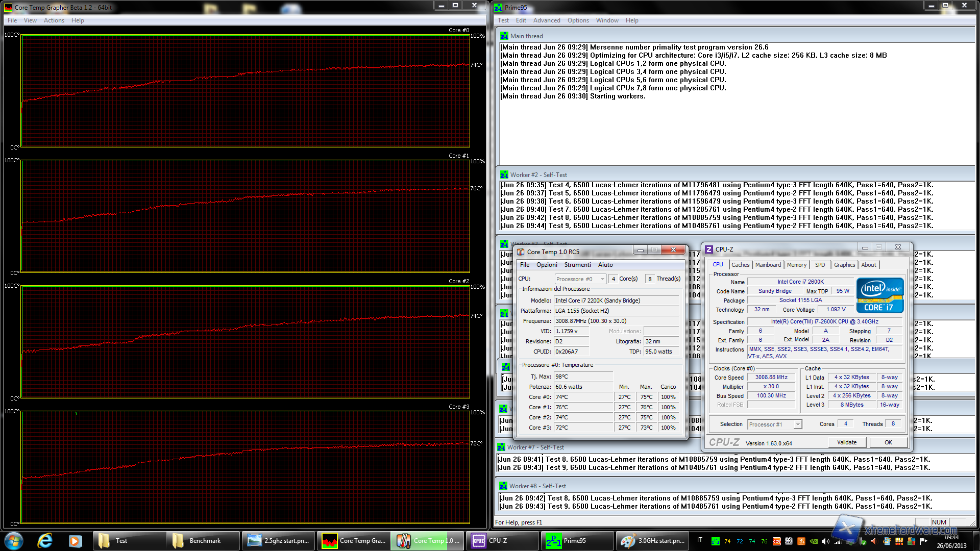Click OK button in CPU-Z
Image resolution: width=980 pixels, height=551 pixels.
[x=888, y=442]
